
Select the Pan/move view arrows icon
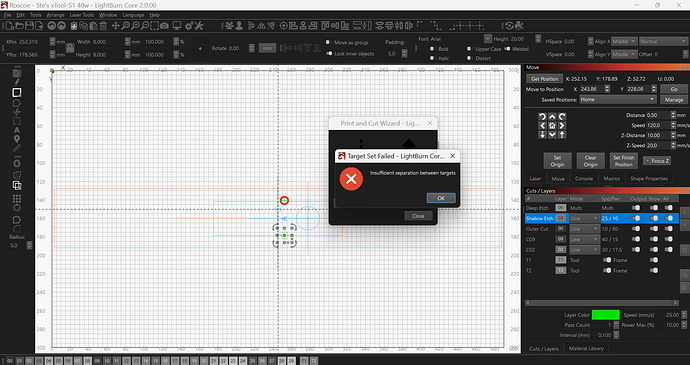(x=116, y=26)
